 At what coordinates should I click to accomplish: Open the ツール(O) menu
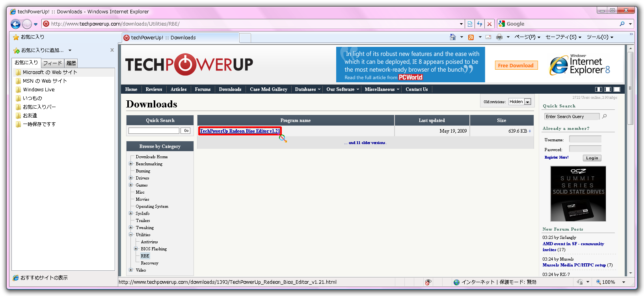600,37
